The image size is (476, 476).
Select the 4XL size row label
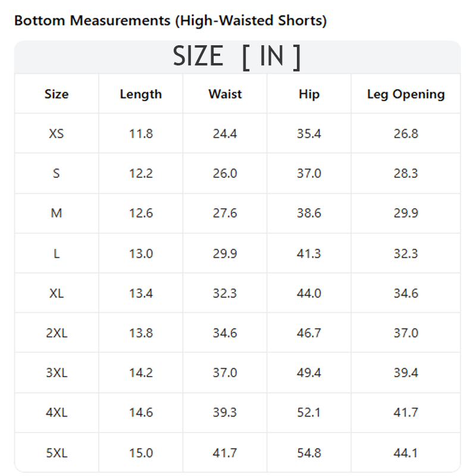click(x=57, y=412)
